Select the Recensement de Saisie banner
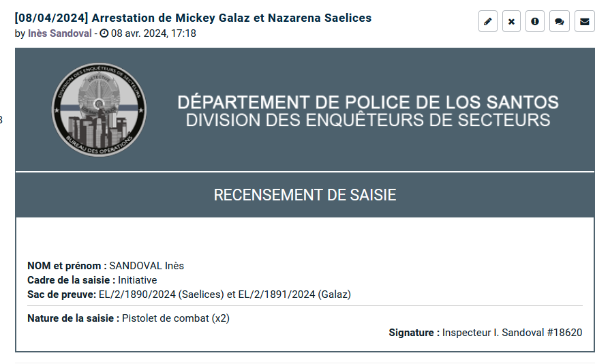The height and width of the screenshot is (364, 610). point(305,195)
